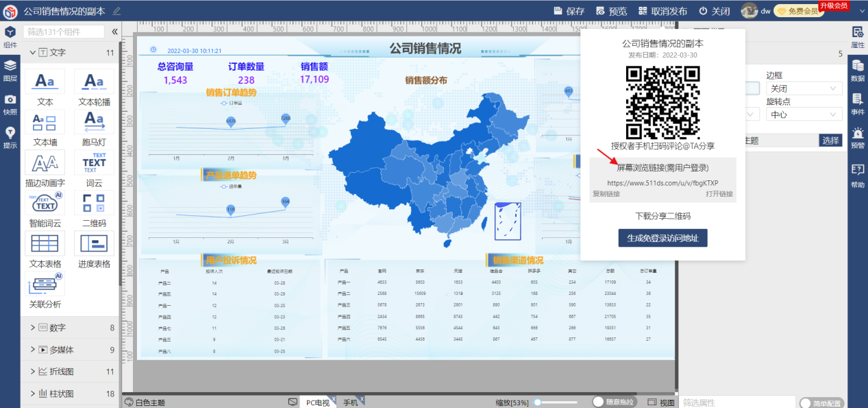
Task: Open the 帮助 help panel
Action: (858, 177)
